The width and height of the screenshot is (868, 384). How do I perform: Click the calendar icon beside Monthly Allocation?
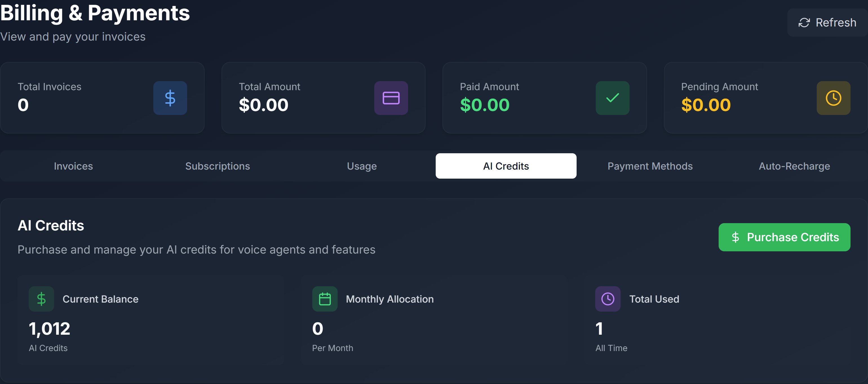tap(324, 299)
